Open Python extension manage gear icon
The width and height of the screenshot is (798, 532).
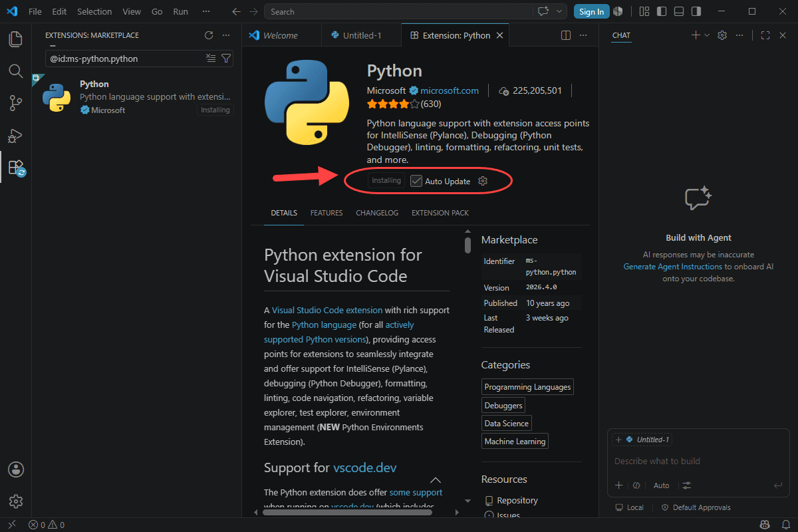[x=483, y=181]
